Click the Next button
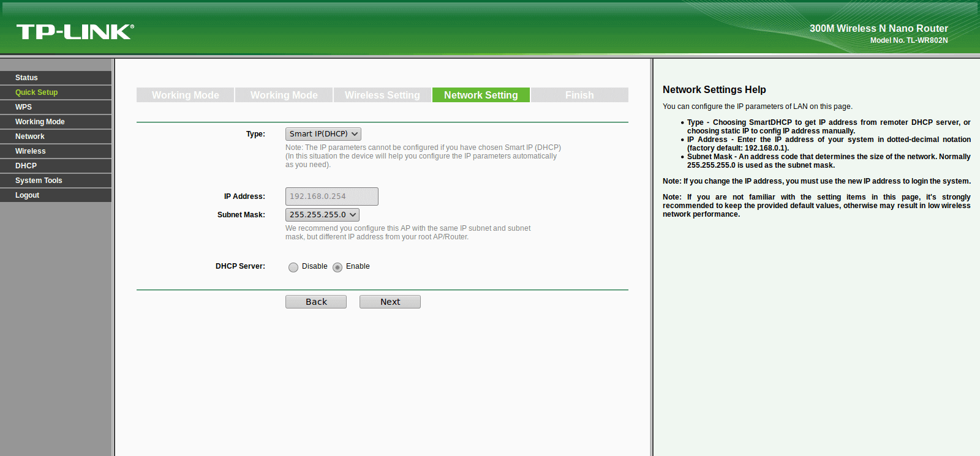This screenshot has height=456, width=980. point(390,302)
